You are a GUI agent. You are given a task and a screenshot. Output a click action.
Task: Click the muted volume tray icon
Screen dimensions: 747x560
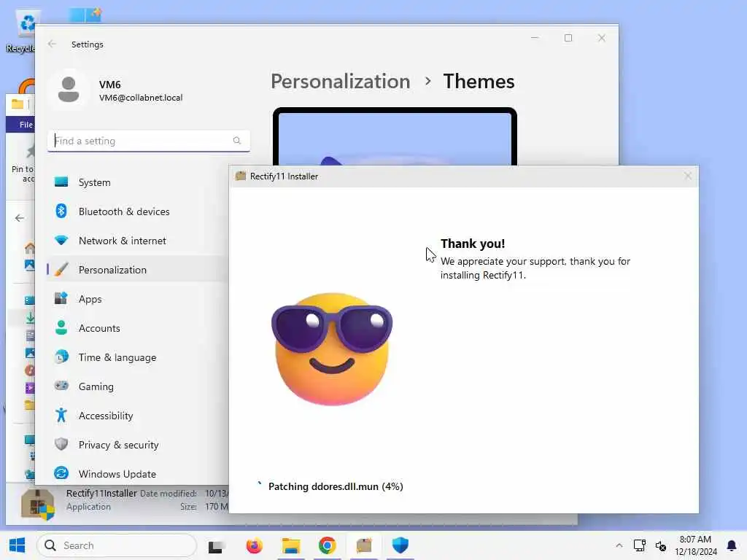(660, 545)
